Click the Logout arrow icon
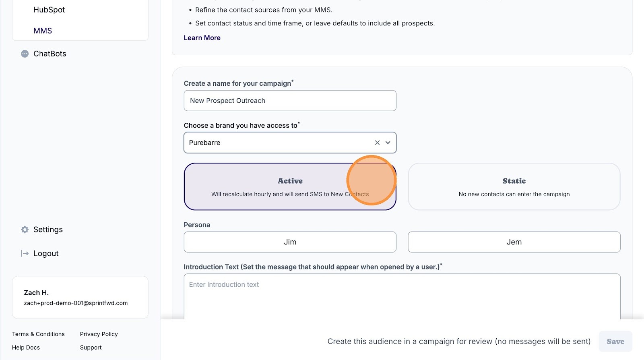Viewport: 644px width, 360px height. pyautogui.click(x=25, y=253)
